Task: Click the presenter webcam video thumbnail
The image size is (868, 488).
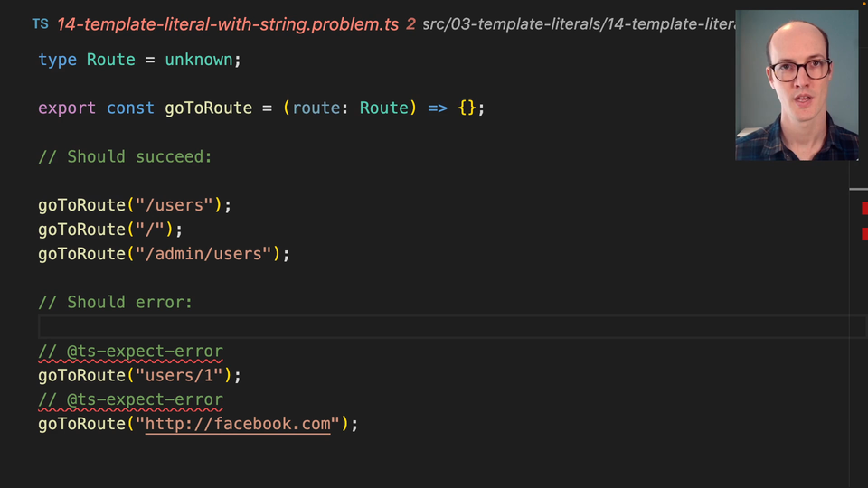Action: pyautogui.click(x=797, y=86)
